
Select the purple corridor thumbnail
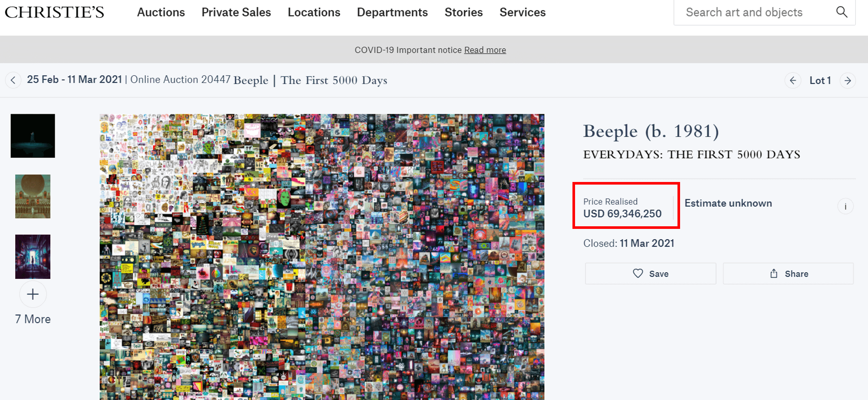(33, 257)
